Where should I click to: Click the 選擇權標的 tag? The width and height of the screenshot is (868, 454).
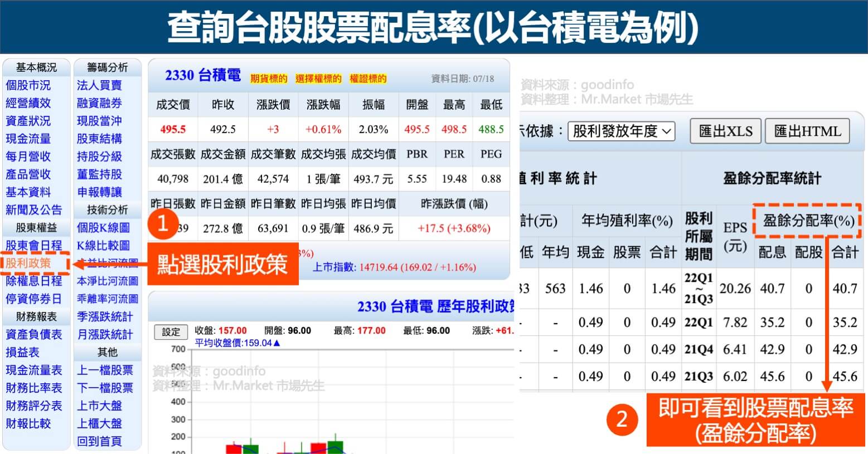point(318,79)
